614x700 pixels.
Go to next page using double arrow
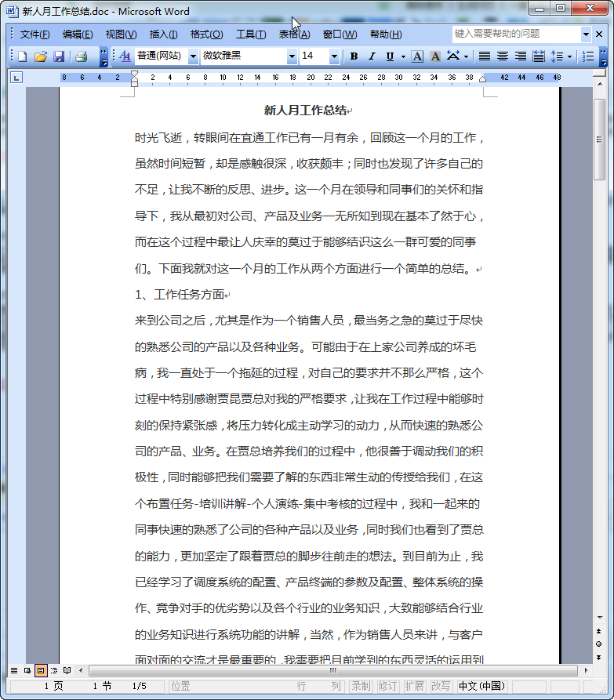click(599, 657)
